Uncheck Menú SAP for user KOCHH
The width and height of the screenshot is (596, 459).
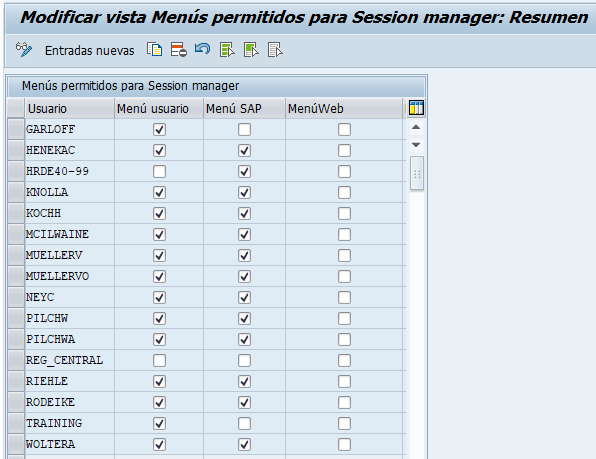pyautogui.click(x=244, y=214)
